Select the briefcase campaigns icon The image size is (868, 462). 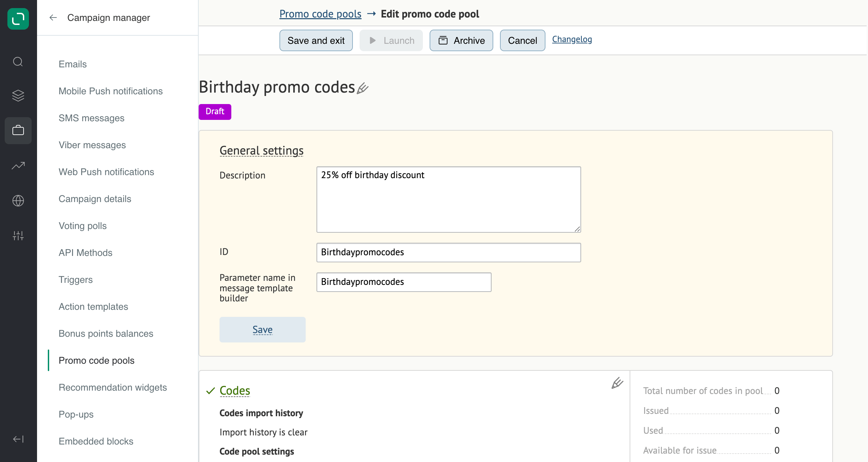18,130
